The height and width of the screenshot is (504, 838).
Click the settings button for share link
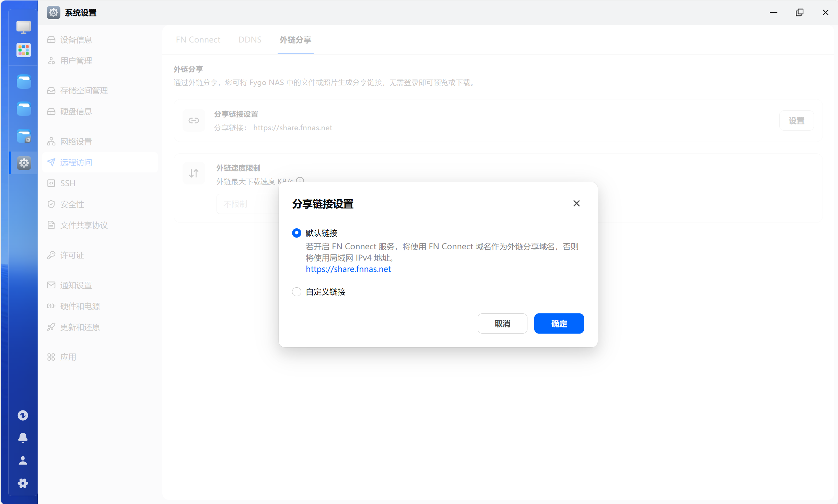pyautogui.click(x=796, y=121)
